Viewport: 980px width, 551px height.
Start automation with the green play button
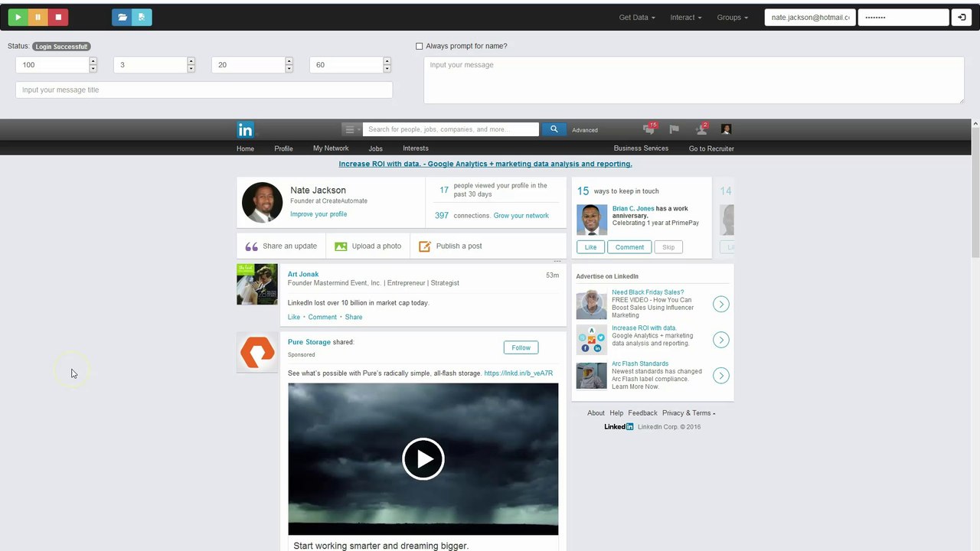[18, 17]
